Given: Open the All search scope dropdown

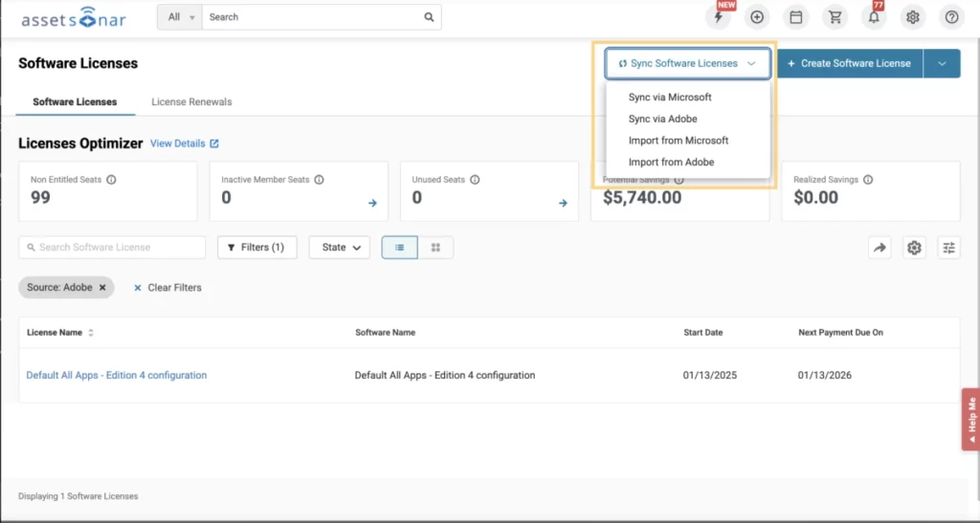Looking at the screenshot, I should pos(180,17).
